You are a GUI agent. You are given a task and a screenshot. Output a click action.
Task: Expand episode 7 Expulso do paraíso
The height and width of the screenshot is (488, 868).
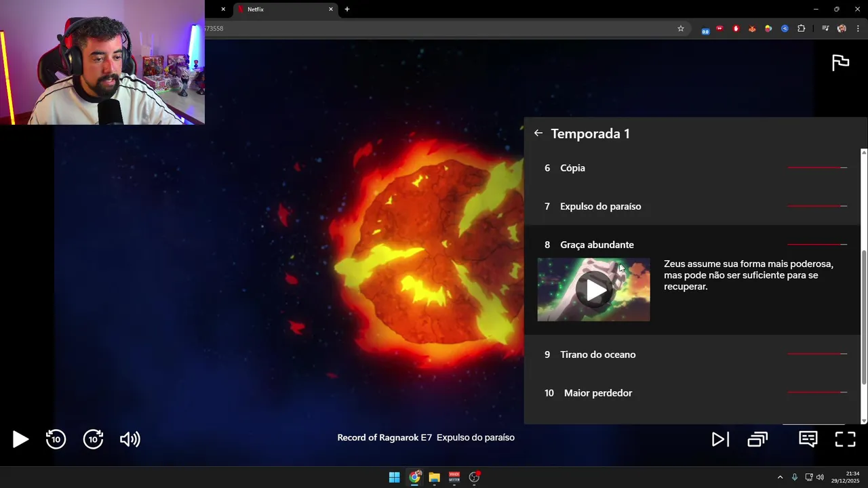pos(692,206)
